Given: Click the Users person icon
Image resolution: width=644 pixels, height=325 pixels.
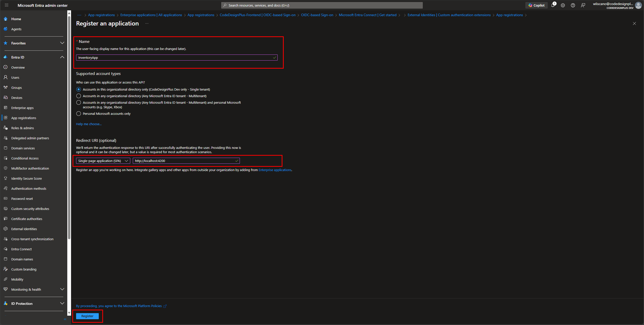Looking at the screenshot, I should tap(6, 77).
